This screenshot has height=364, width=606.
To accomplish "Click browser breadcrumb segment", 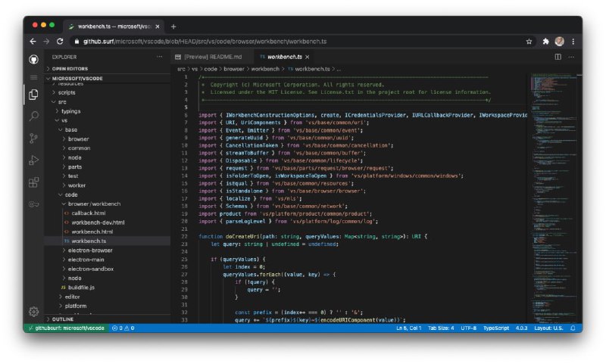I will tap(234, 69).
